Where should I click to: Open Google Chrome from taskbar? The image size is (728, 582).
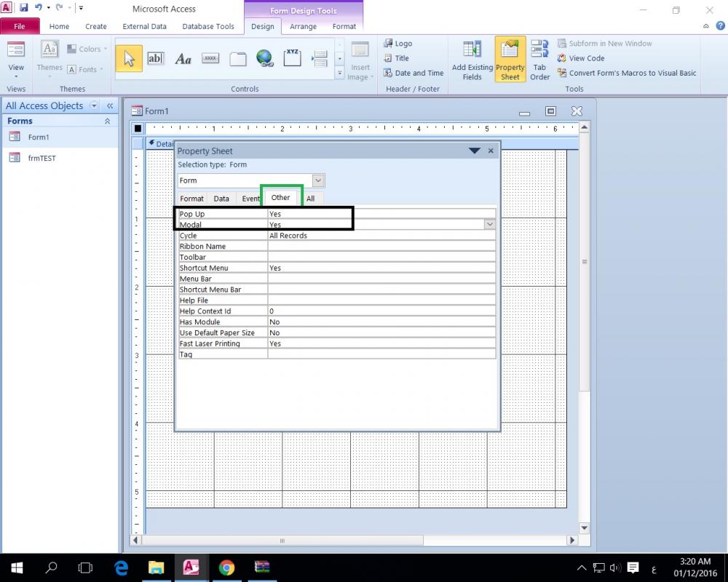(x=226, y=567)
